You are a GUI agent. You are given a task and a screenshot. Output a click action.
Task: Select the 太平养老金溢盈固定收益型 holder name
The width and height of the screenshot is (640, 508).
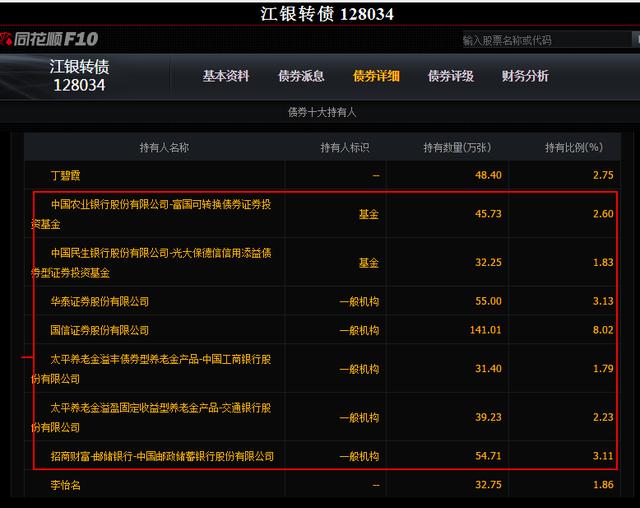click(x=151, y=417)
